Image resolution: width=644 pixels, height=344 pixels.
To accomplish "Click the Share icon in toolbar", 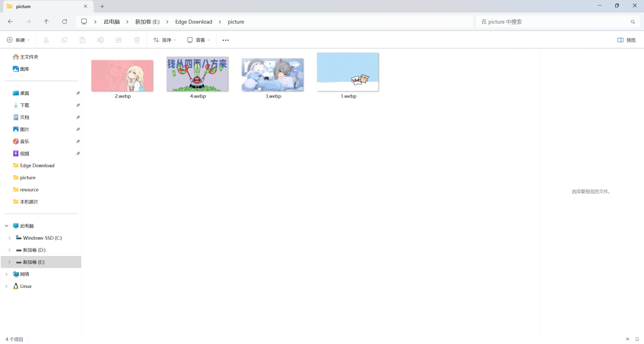I will [x=119, y=40].
